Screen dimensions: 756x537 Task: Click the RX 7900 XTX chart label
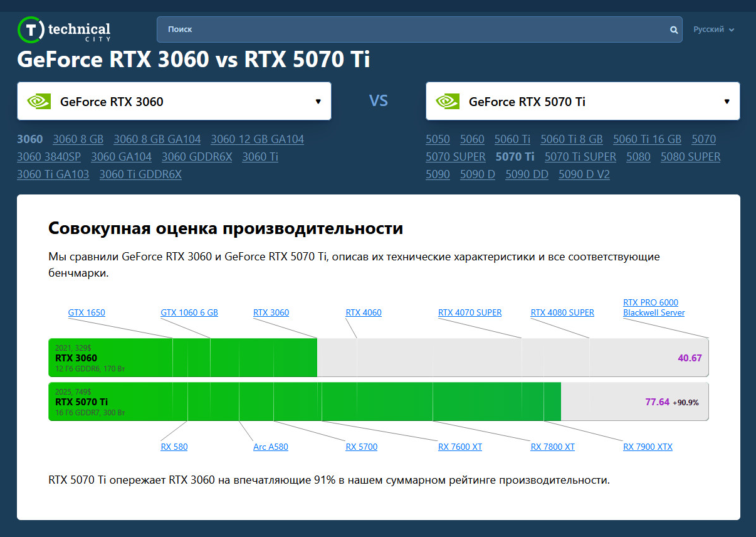click(x=648, y=447)
